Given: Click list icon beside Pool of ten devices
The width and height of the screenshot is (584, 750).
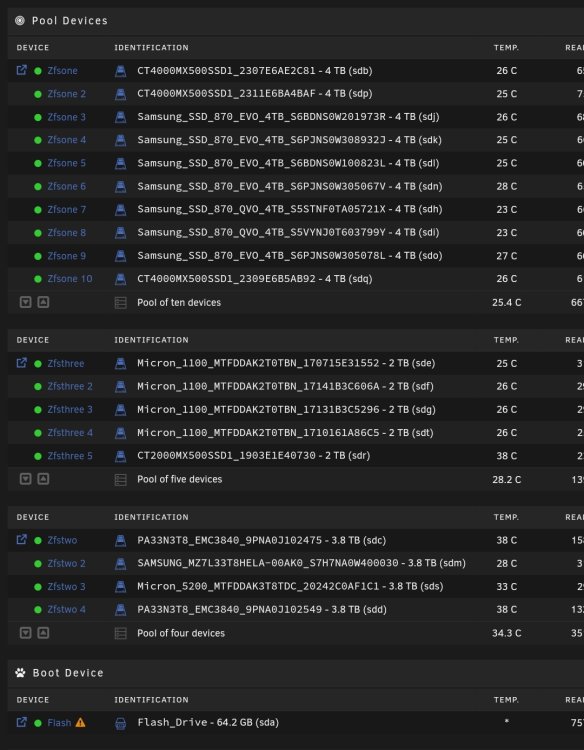Looking at the screenshot, I should click(x=121, y=303).
